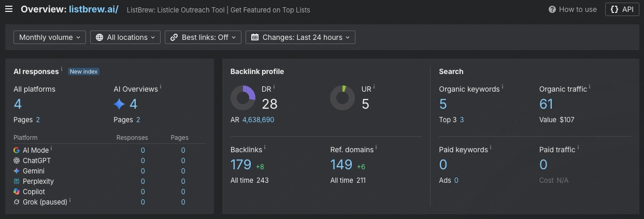Viewport: 644px width, 219px height.
Task: Click the +8 backlinks change
Action: (260, 166)
